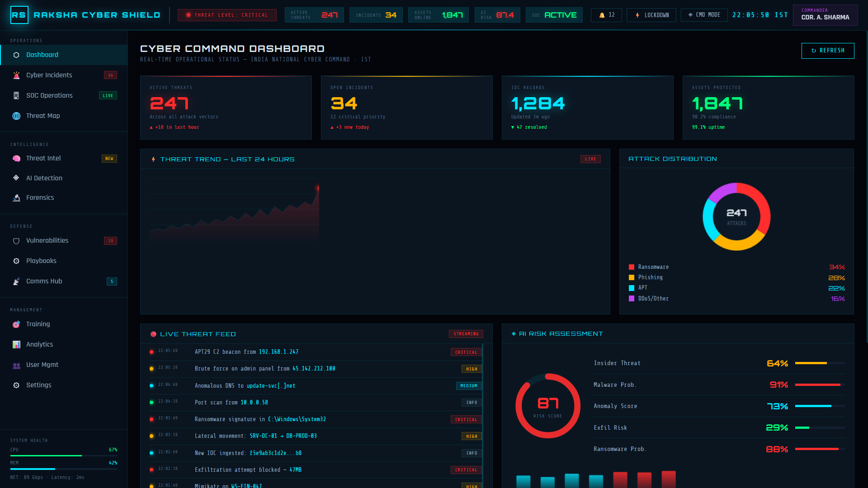Image resolution: width=868 pixels, height=488 pixels.
Task: Click the Exfil Risk progress bar
Action: point(820,428)
